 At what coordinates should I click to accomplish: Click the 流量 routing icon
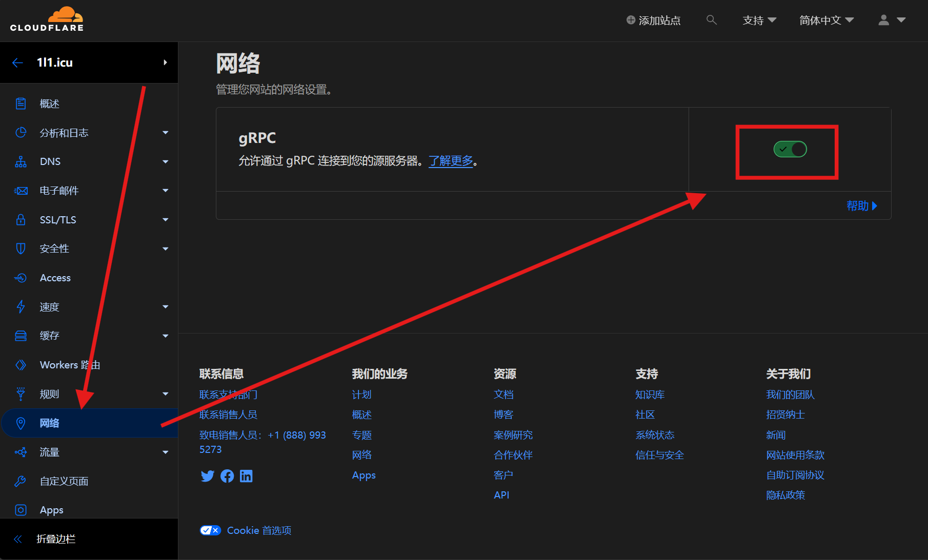coord(21,452)
